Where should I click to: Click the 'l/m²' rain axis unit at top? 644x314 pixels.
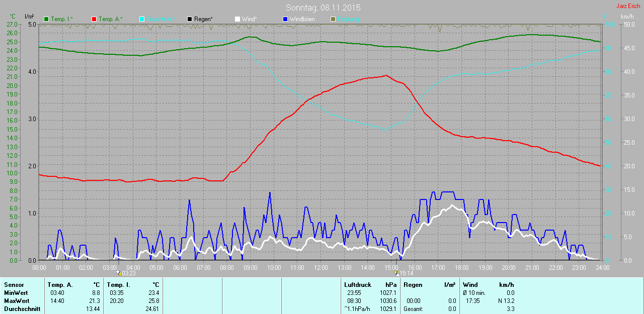(x=29, y=17)
